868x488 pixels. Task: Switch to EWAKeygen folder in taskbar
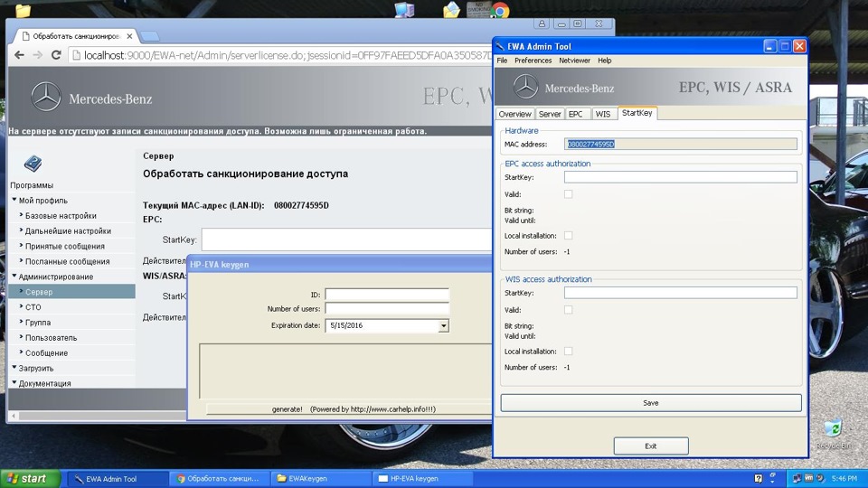coord(321,479)
